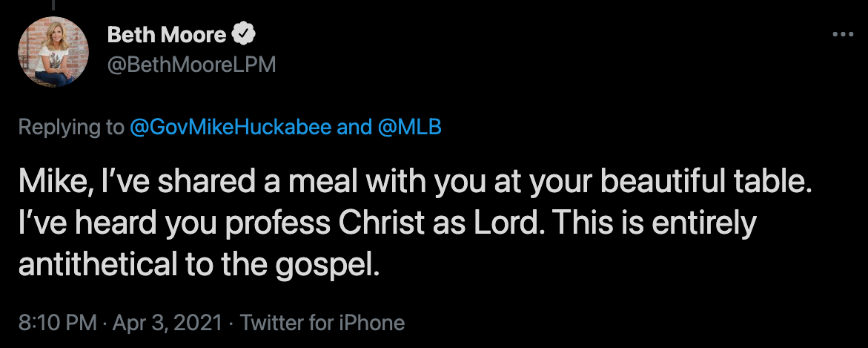Open the @MLB mention link

(410, 128)
